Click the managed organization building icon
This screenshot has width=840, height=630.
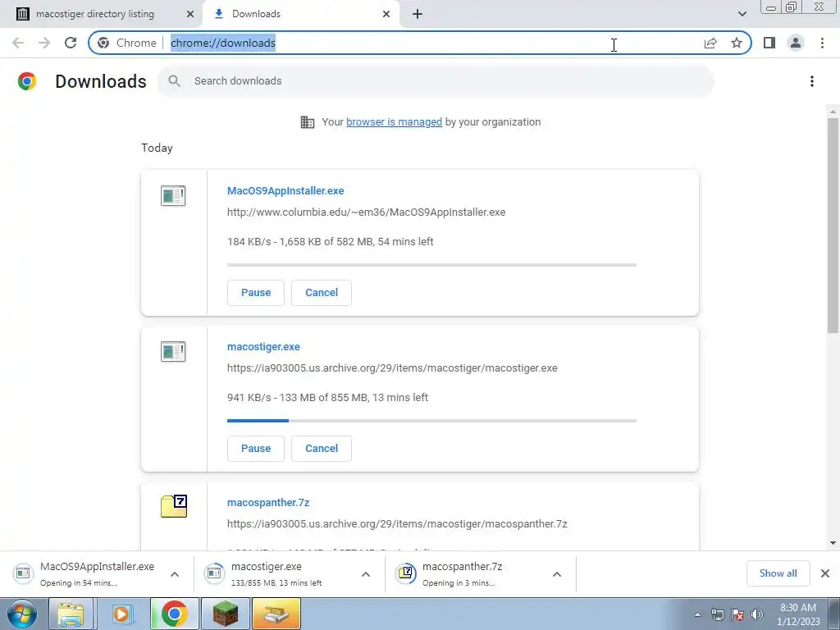[308, 122]
